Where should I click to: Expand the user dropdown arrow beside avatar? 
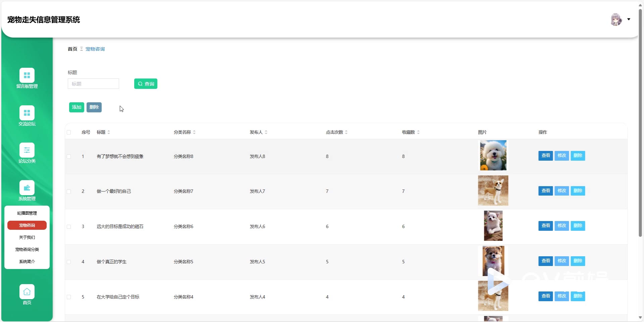pos(629,19)
